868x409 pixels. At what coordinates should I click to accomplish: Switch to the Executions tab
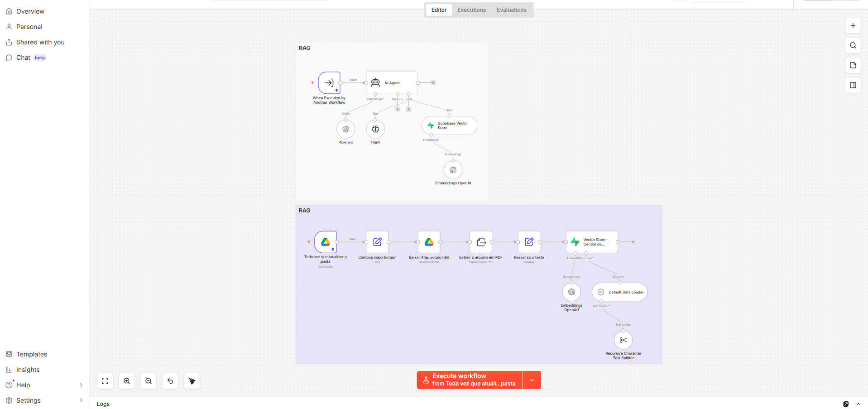coord(471,10)
